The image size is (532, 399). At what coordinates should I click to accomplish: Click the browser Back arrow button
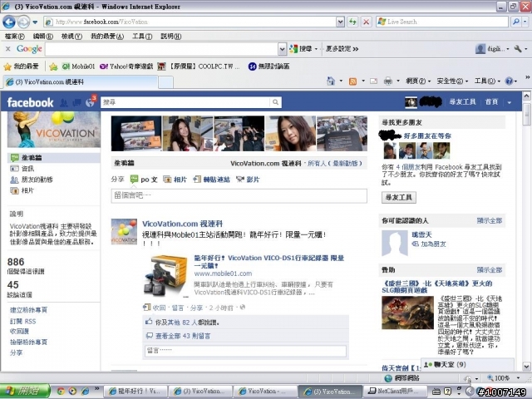pos(9,22)
